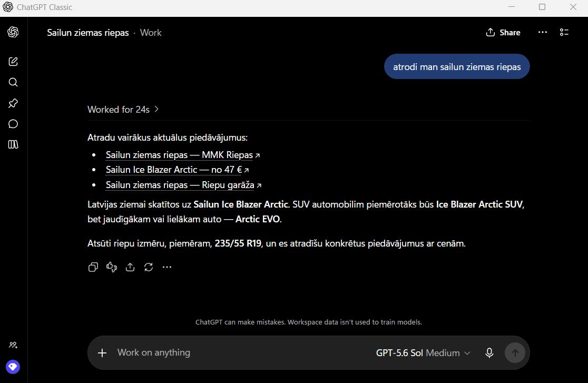Open the three-dot conversation options menu
This screenshot has width=588, height=383.
(542, 33)
